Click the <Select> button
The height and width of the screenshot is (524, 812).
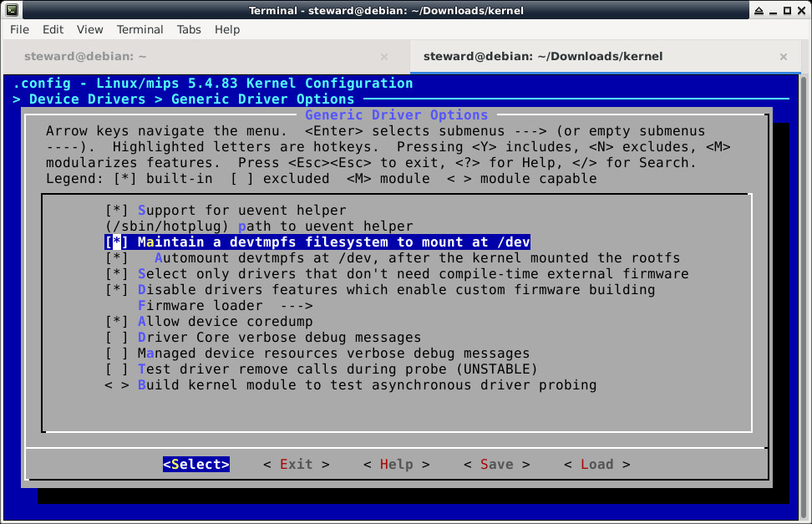(196, 465)
